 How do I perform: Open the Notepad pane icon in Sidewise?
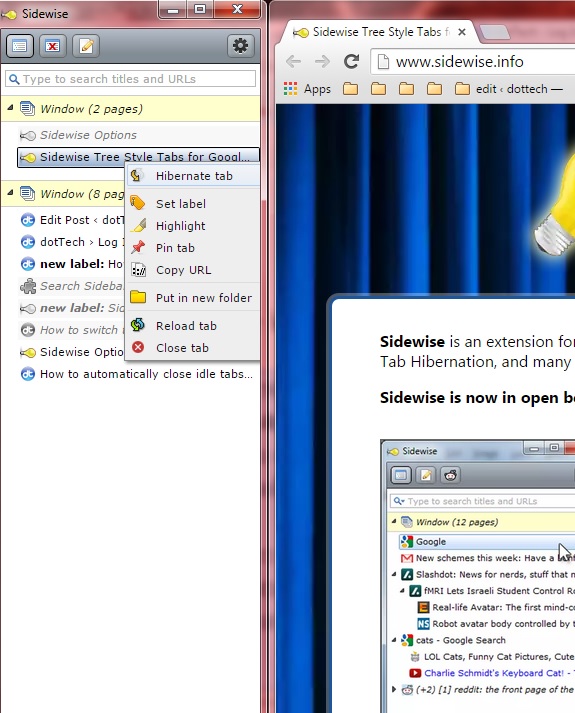coord(86,46)
